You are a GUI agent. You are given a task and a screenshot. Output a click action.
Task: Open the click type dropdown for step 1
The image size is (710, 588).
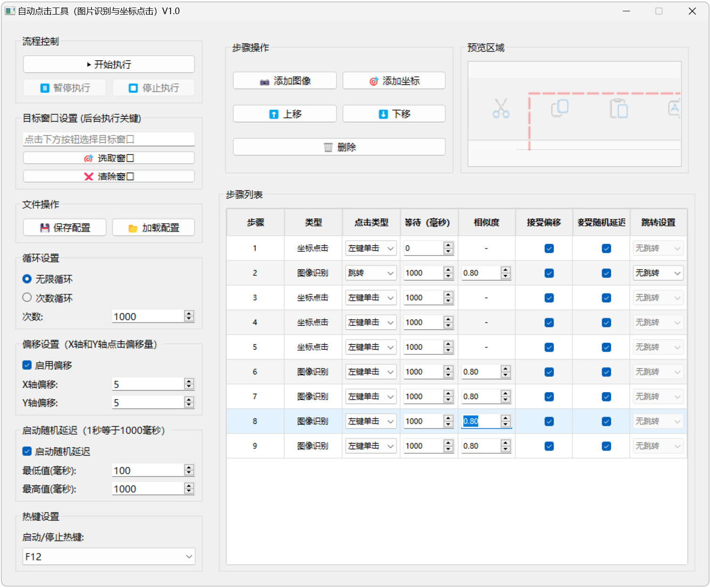[371, 248]
